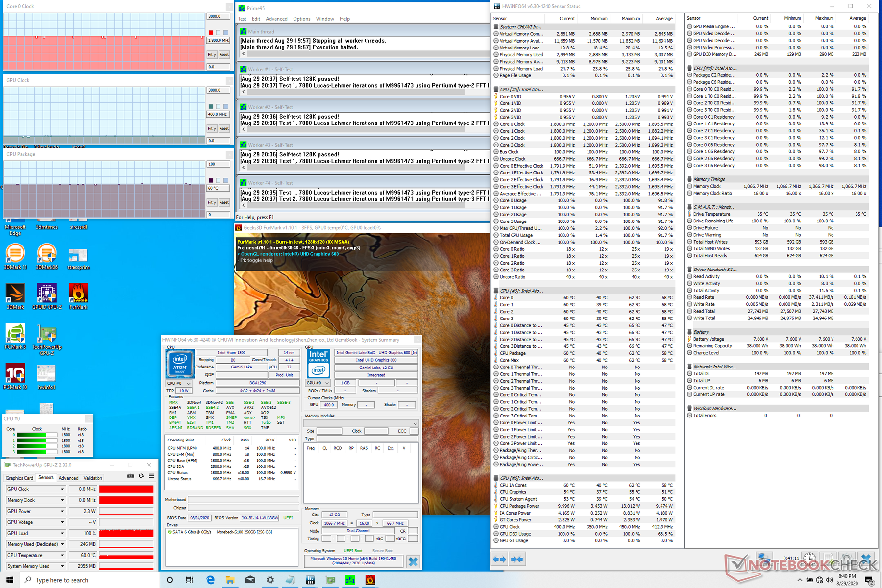Click Type here to search box
The height and width of the screenshot is (588, 882).
[x=90, y=580]
